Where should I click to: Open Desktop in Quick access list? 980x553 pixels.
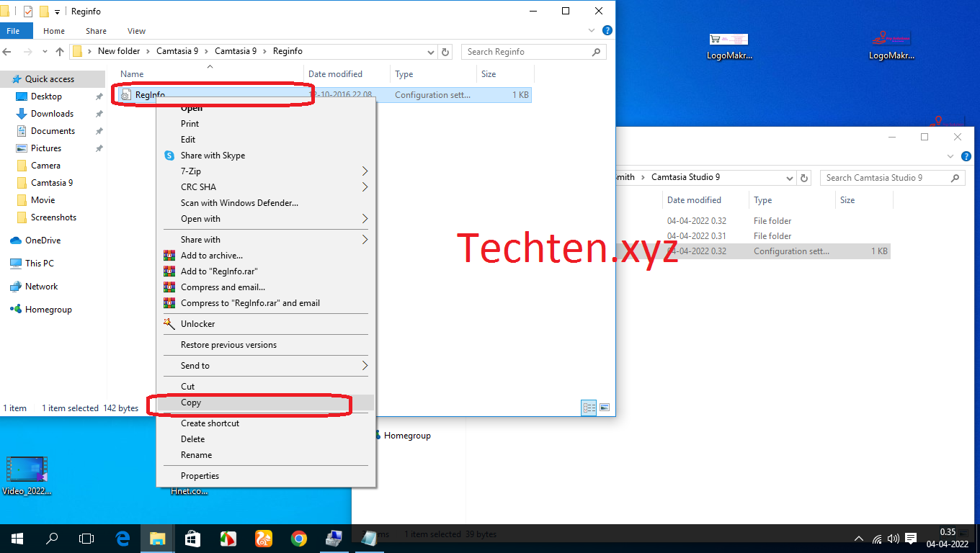click(x=46, y=96)
